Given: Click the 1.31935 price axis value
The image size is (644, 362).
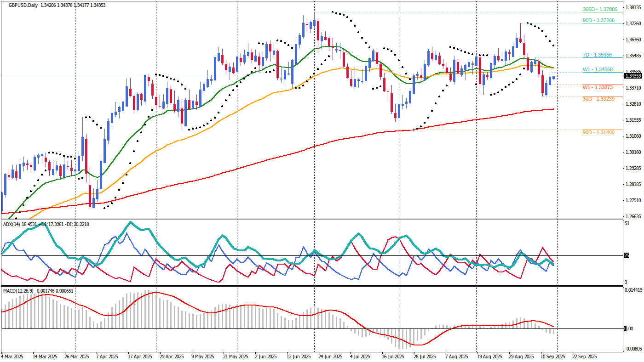Looking at the screenshot, I should [x=633, y=120].
